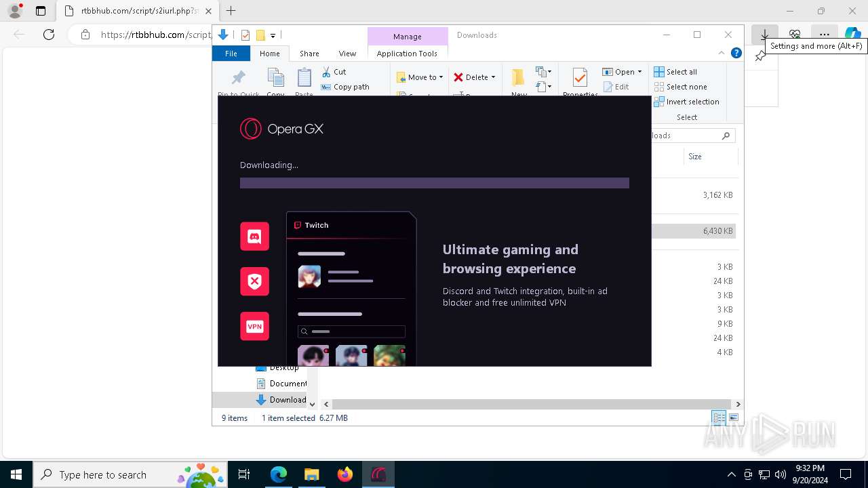The image size is (868, 488).
Task: Click Select none in the ribbon
Action: coord(680,87)
